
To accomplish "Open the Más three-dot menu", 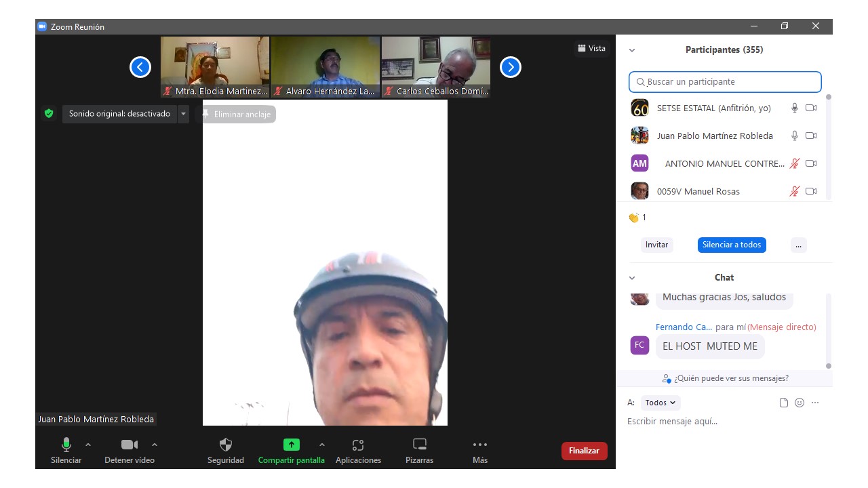I will pyautogui.click(x=480, y=451).
